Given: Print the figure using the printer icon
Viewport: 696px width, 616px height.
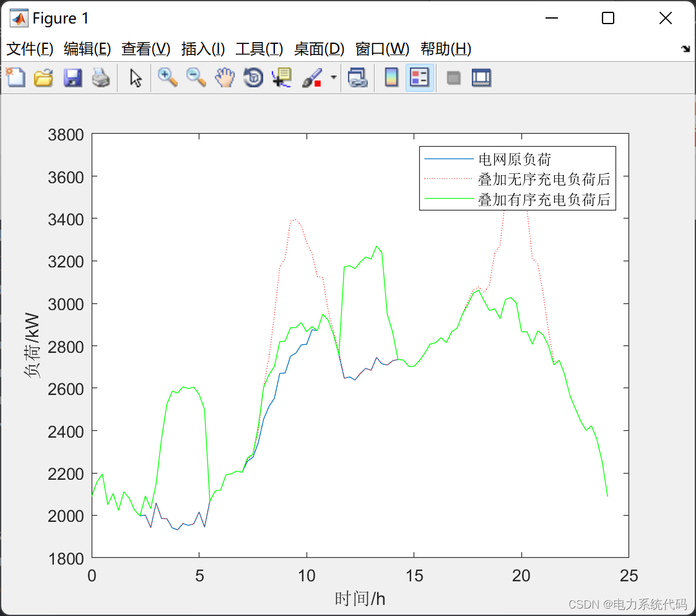Looking at the screenshot, I should [101, 77].
